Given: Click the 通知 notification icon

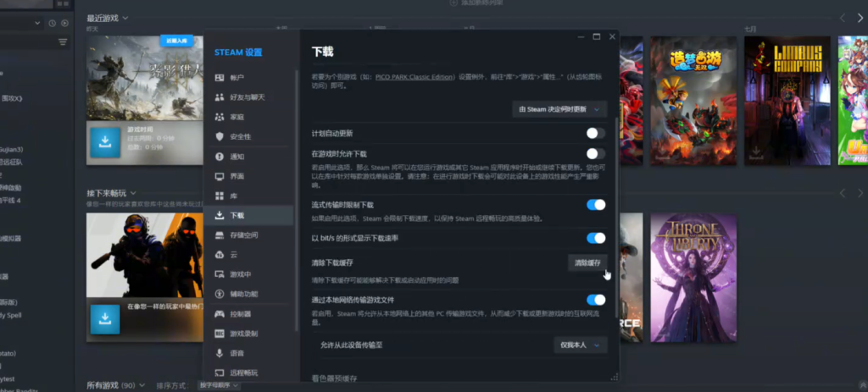Looking at the screenshot, I should click(x=220, y=157).
